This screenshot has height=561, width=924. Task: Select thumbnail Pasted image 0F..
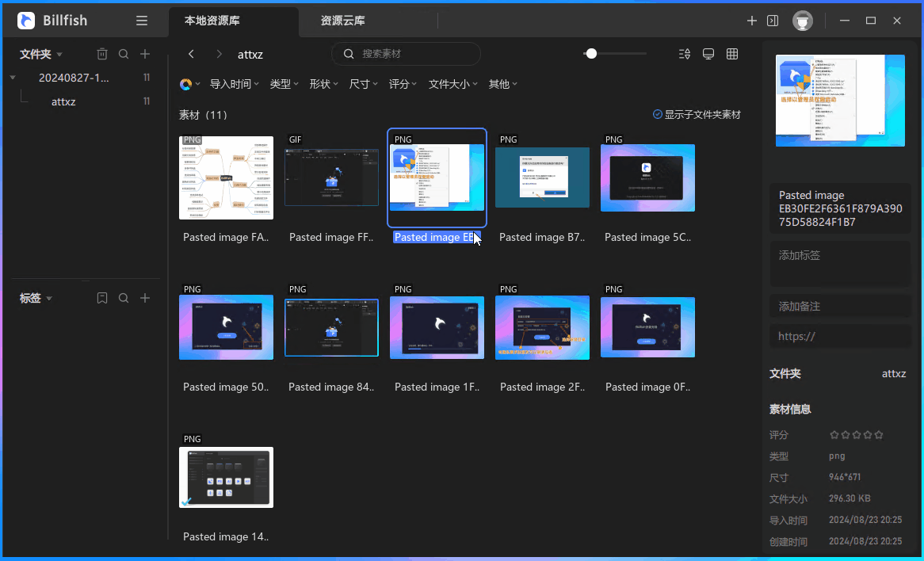[x=647, y=327]
